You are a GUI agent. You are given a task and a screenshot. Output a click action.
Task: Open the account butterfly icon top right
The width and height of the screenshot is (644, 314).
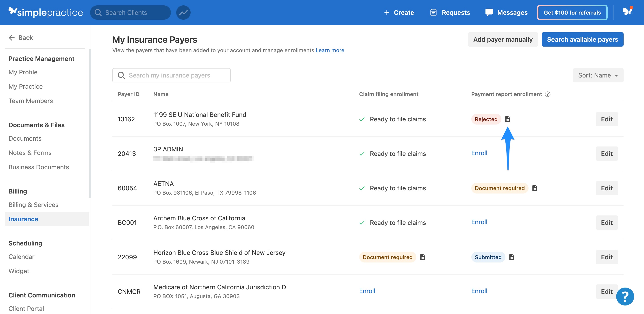(627, 11)
